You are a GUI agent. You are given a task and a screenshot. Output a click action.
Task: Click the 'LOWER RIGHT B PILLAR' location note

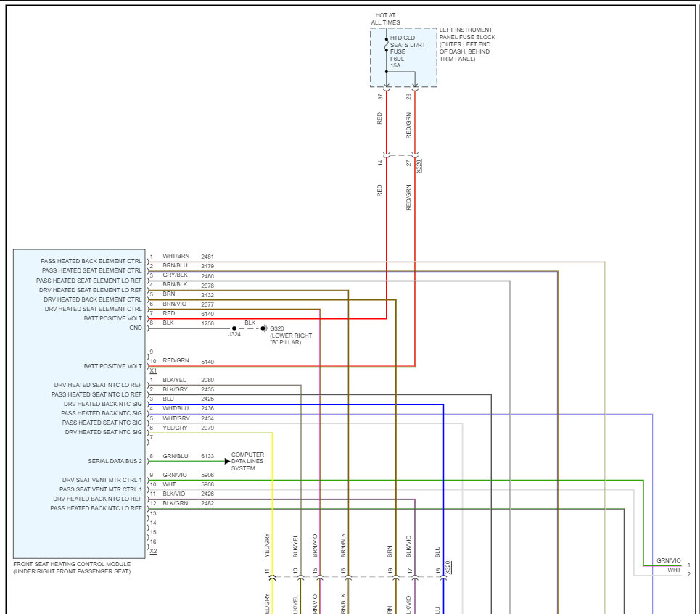pos(291,339)
